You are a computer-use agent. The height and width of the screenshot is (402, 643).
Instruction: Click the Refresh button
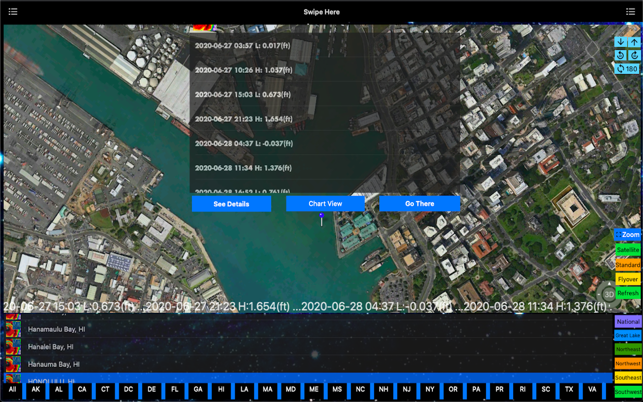coord(628,293)
